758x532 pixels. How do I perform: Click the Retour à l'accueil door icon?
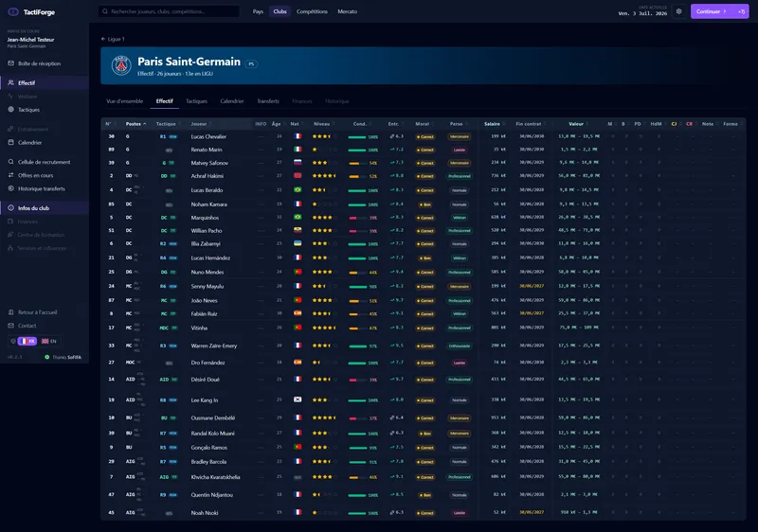click(x=11, y=312)
